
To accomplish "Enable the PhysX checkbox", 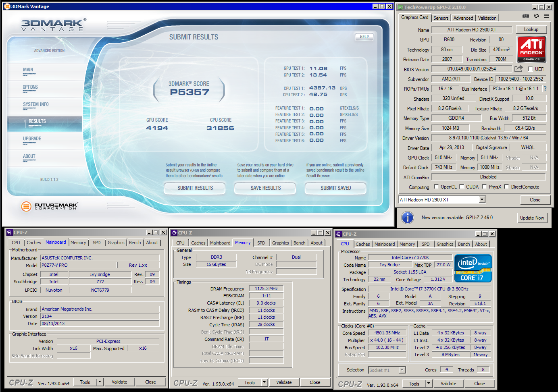I will pyautogui.click(x=484, y=187).
